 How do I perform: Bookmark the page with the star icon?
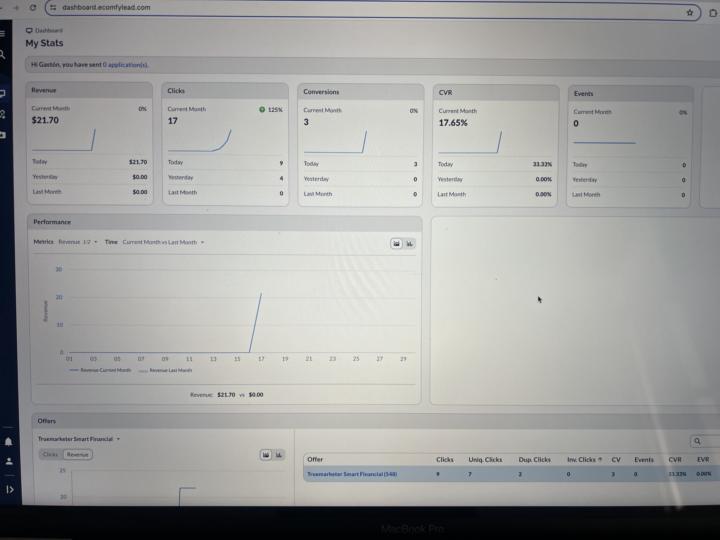pos(690,13)
